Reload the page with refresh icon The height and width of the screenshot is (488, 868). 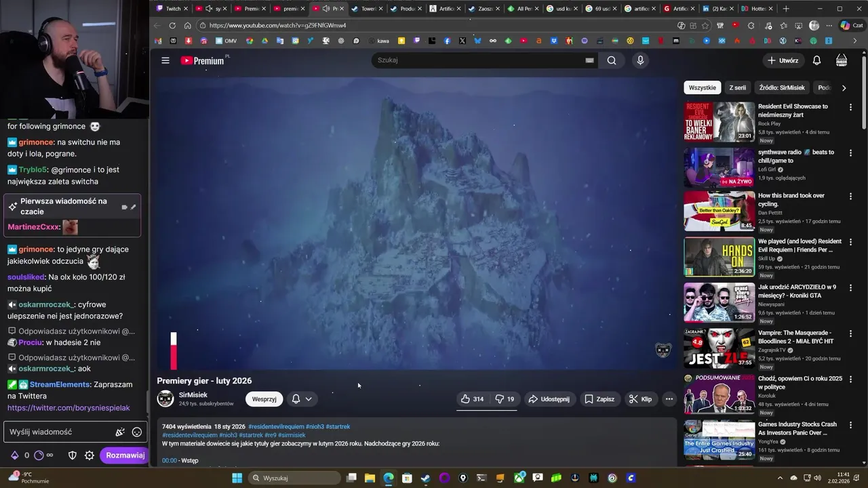172,26
